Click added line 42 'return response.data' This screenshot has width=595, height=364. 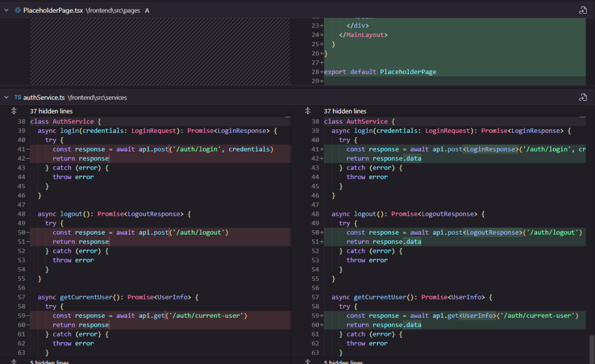[x=455, y=159]
